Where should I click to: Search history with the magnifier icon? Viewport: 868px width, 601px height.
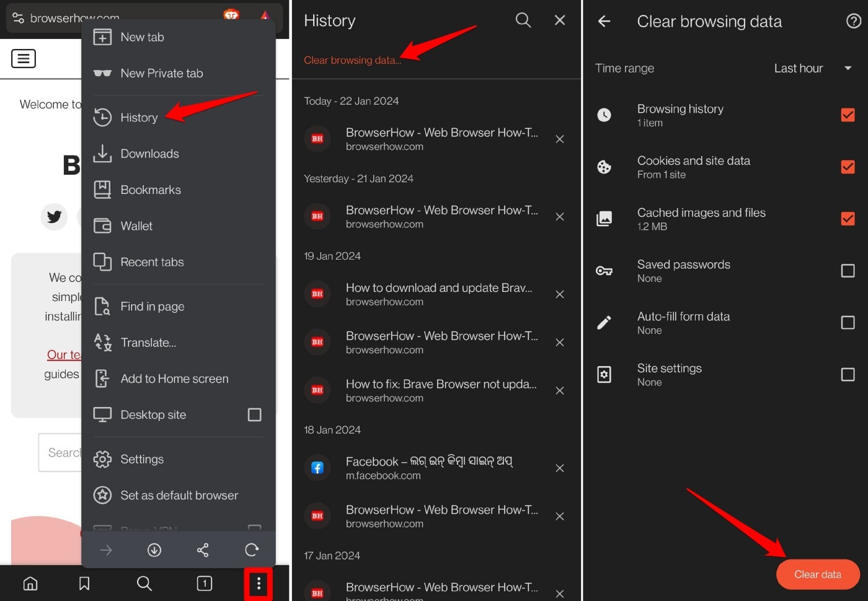(x=523, y=20)
